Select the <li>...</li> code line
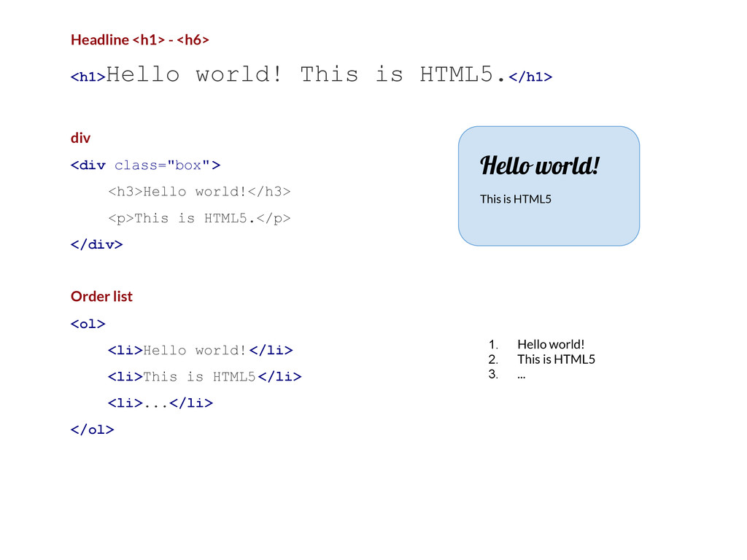Viewport: 747px width, 560px height. (160, 403)
